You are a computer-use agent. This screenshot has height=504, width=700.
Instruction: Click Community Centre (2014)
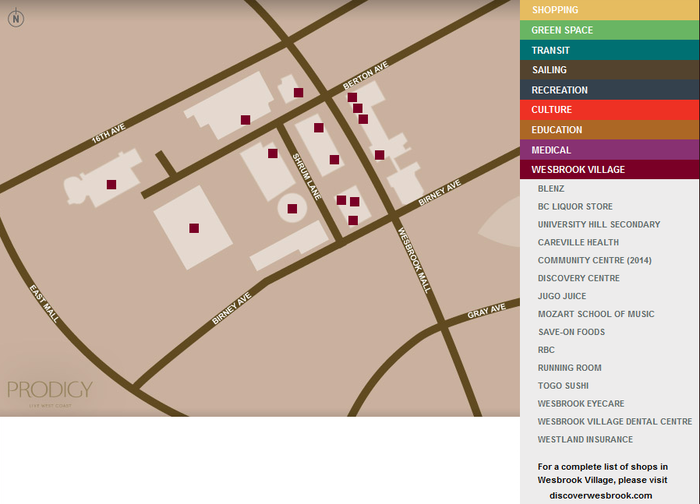(594, 260)
